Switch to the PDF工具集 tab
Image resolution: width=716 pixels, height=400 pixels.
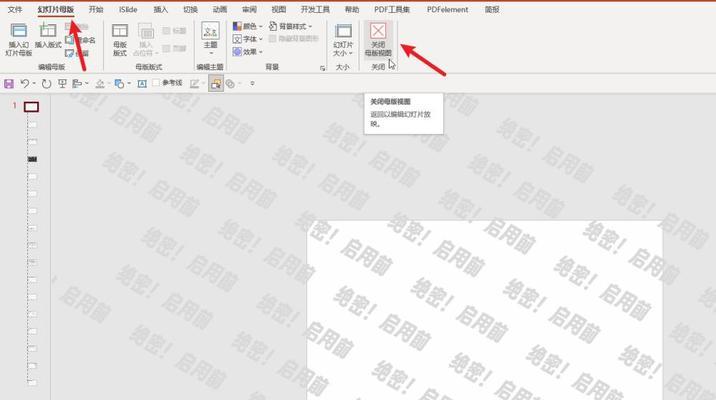click(392, 10)
